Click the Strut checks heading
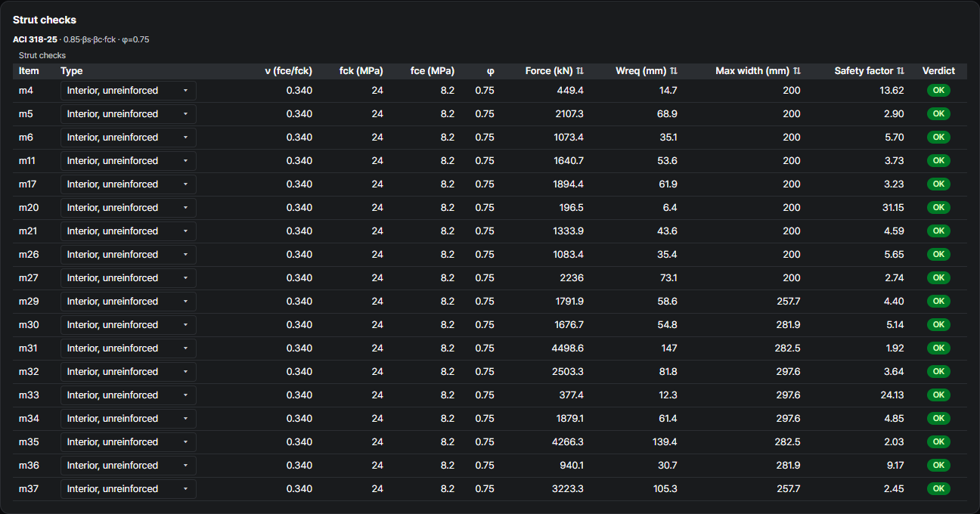 click(x=45, y=20)
